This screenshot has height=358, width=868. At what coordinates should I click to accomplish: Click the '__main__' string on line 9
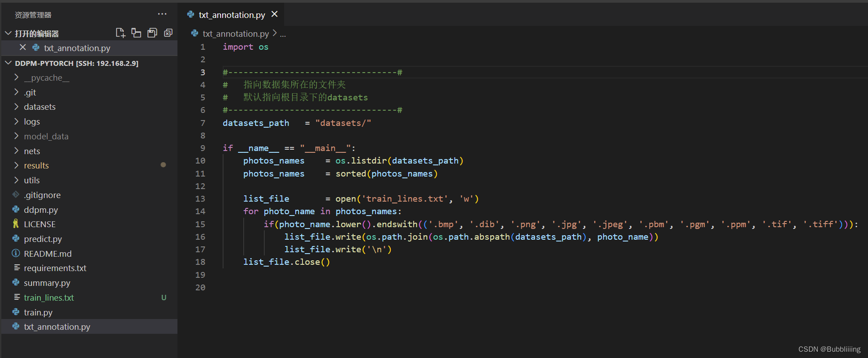325,148
